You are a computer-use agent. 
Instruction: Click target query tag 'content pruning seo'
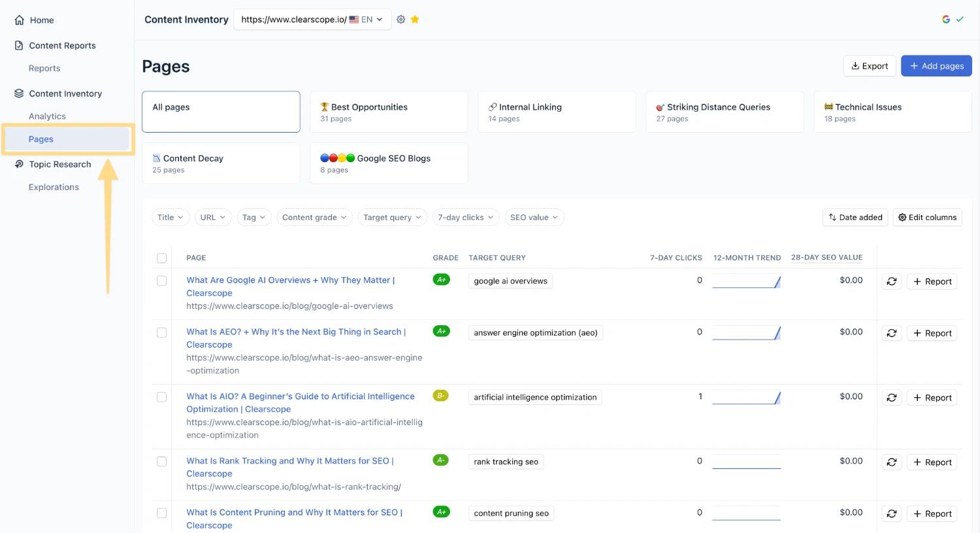pos(511,513)
